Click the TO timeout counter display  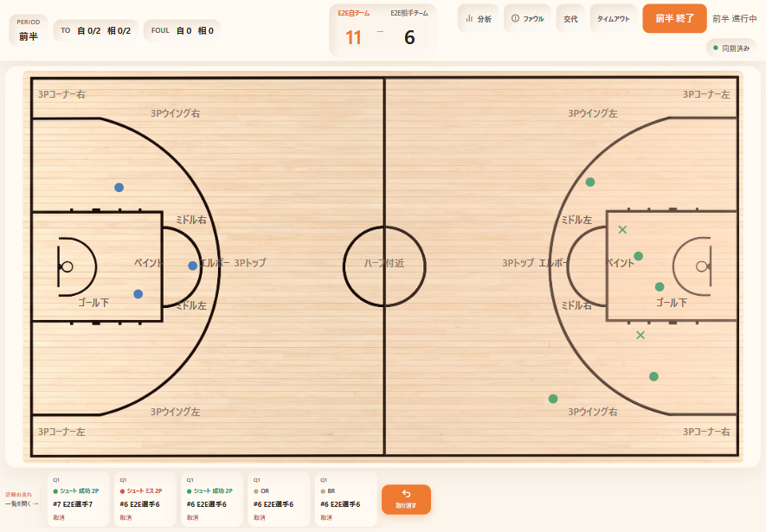(x=96, y=30)
